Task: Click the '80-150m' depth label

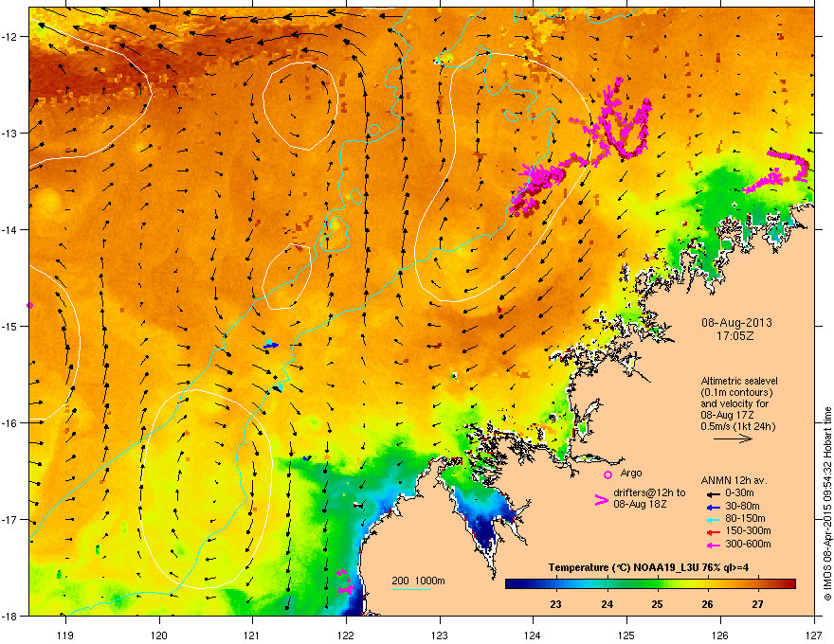Action: (x=745, y=519)
